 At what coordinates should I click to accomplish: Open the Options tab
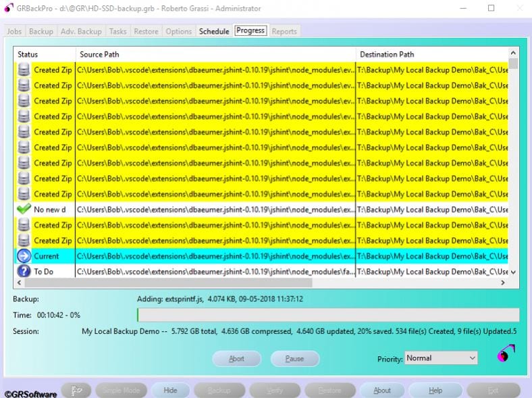pyautogui.click(x=179, y=31)
